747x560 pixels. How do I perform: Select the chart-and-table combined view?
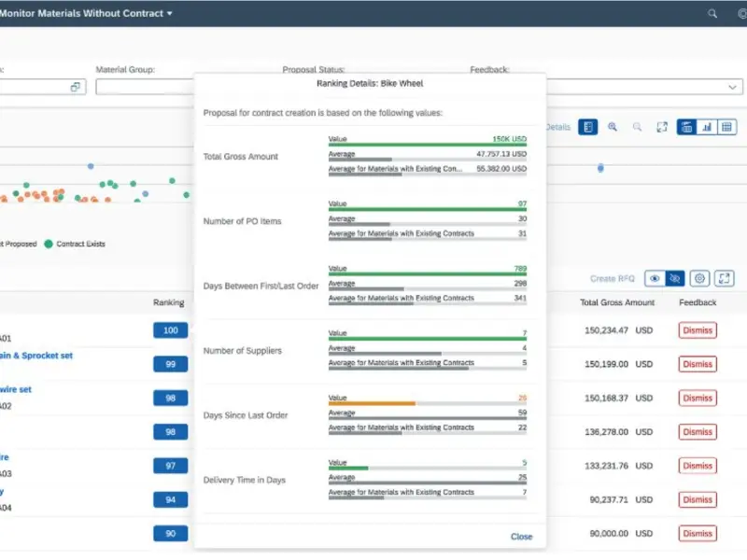point(687,127)
